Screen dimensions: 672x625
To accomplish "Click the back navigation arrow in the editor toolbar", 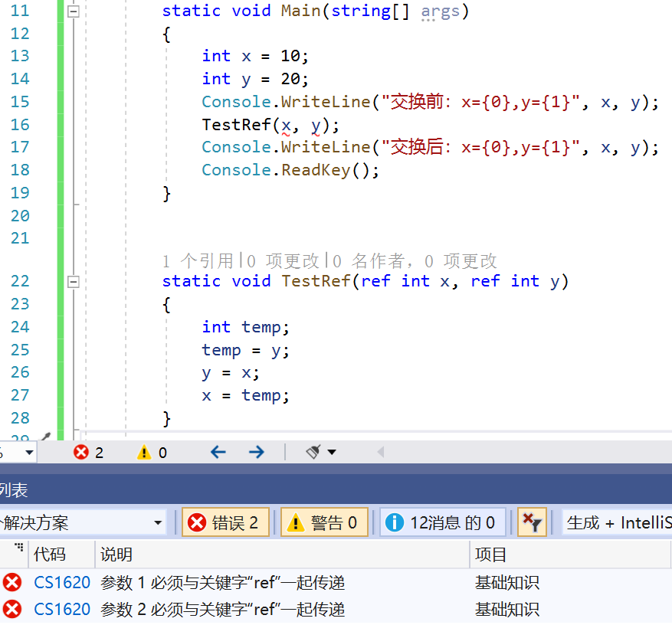I will 218,452.
